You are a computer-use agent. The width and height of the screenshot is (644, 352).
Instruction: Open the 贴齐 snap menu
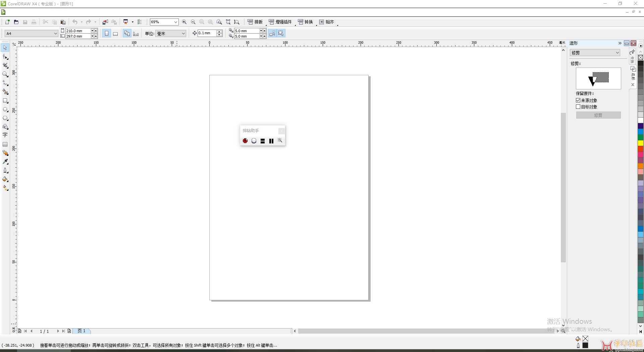(326, 22)
